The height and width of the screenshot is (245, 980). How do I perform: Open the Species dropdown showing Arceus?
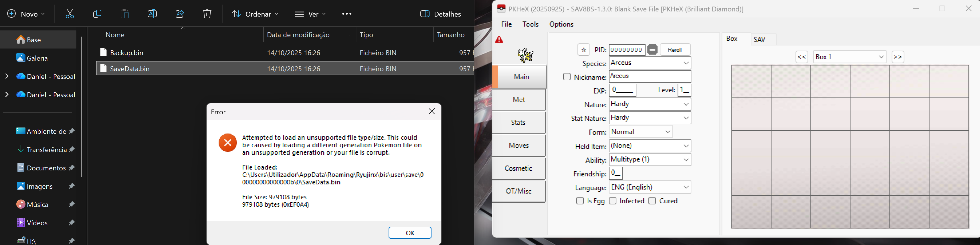click(650, 63)
